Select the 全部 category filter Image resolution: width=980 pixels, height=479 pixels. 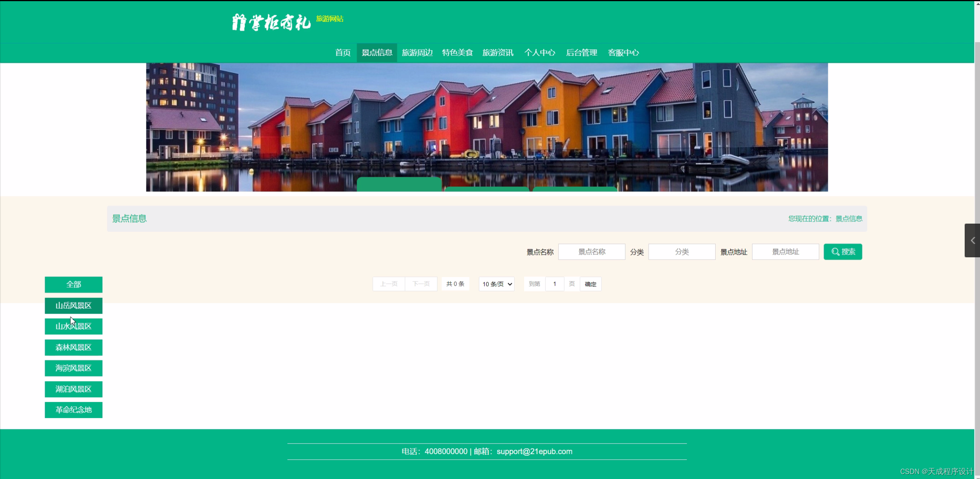(x=74, y=284)
